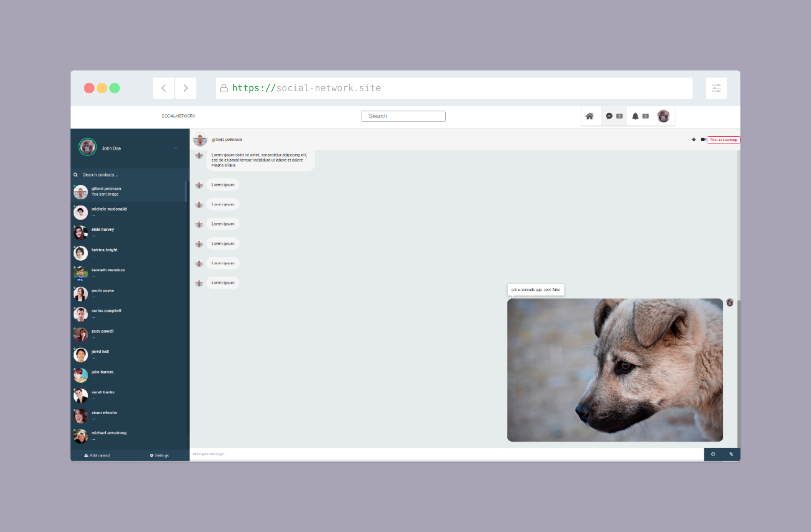The image size is (811, 532).
Task: Open the Messenger chat icon
Action: click(609, 116)
